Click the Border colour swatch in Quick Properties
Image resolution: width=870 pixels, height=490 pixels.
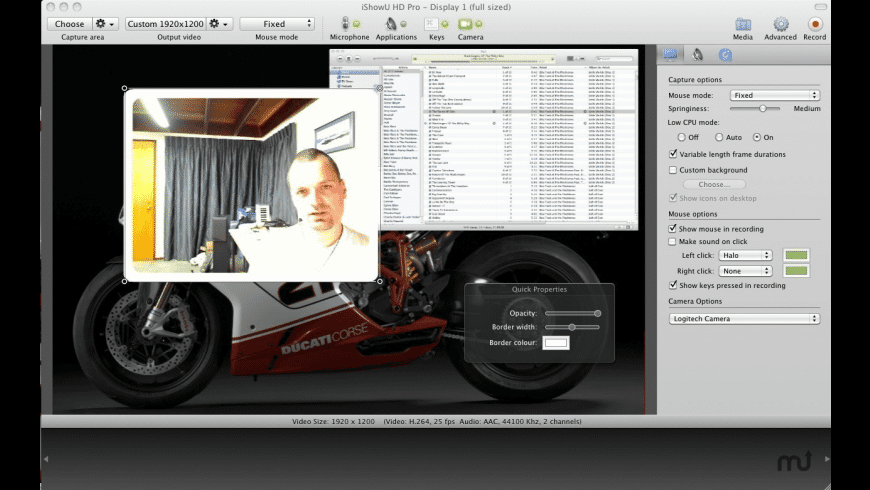555,343
